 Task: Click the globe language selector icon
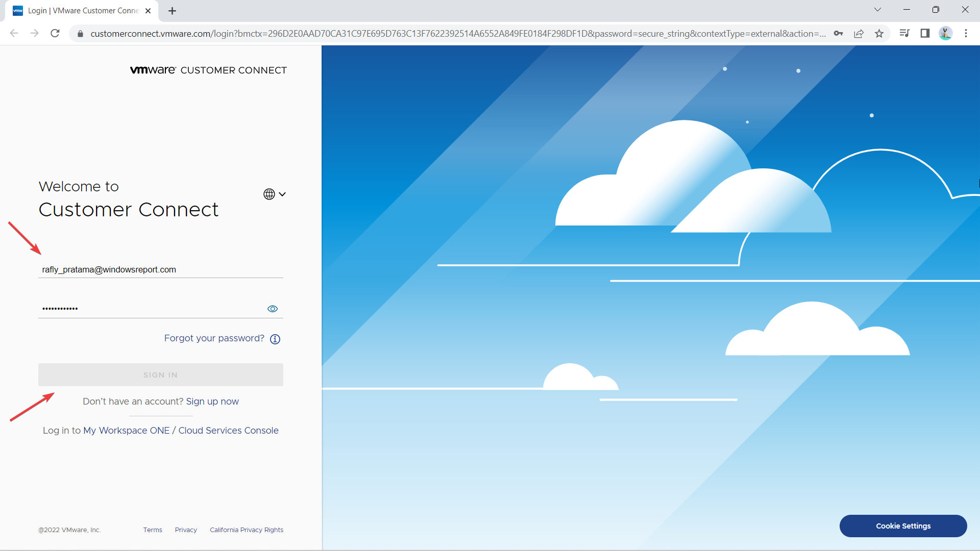point(269,194)
